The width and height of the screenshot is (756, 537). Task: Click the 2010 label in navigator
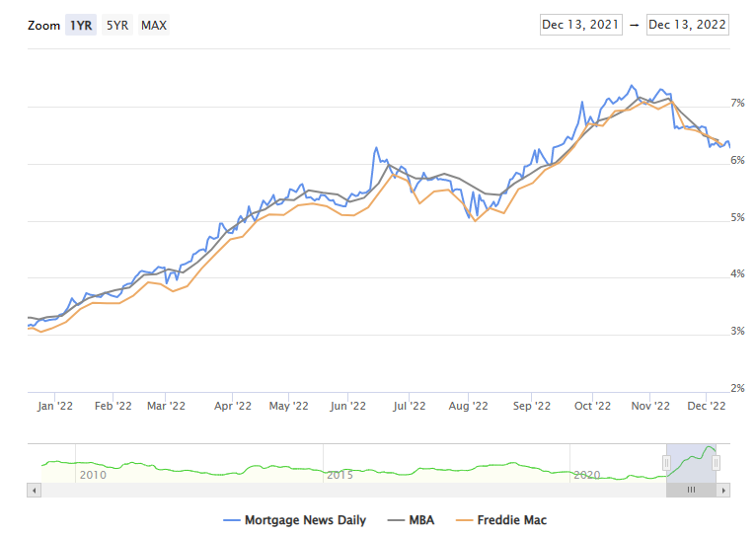[x=93, y=475]
